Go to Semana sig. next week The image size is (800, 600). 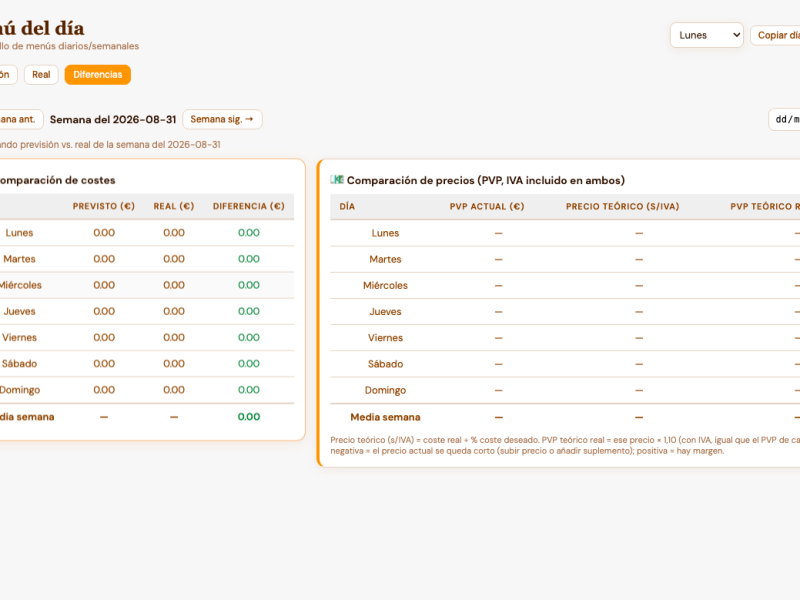tap(222, 119)
